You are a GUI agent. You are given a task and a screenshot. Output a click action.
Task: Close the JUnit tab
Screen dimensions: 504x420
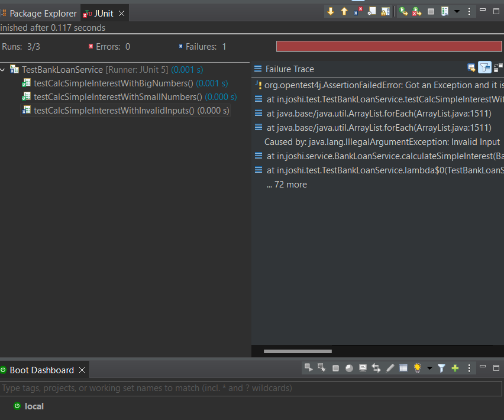121,14
